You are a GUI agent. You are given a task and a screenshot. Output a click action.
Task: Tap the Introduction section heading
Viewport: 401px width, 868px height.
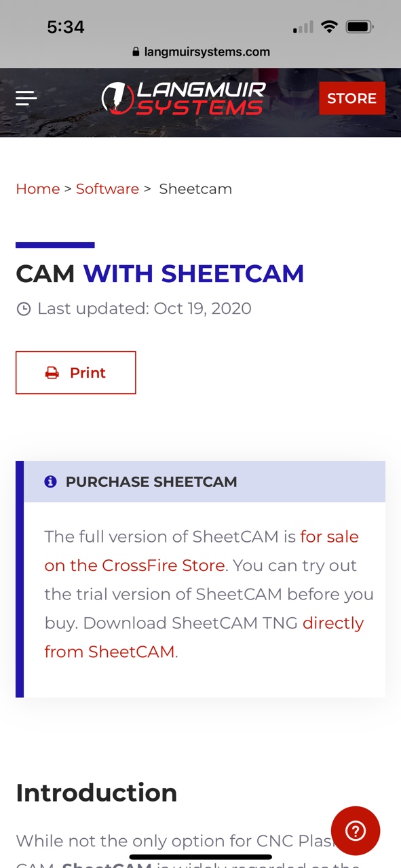96,793
